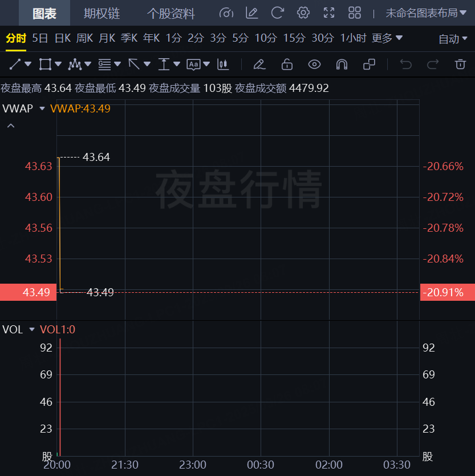Toggle drawings visibility with eye icon

click(x=314, y=64)
